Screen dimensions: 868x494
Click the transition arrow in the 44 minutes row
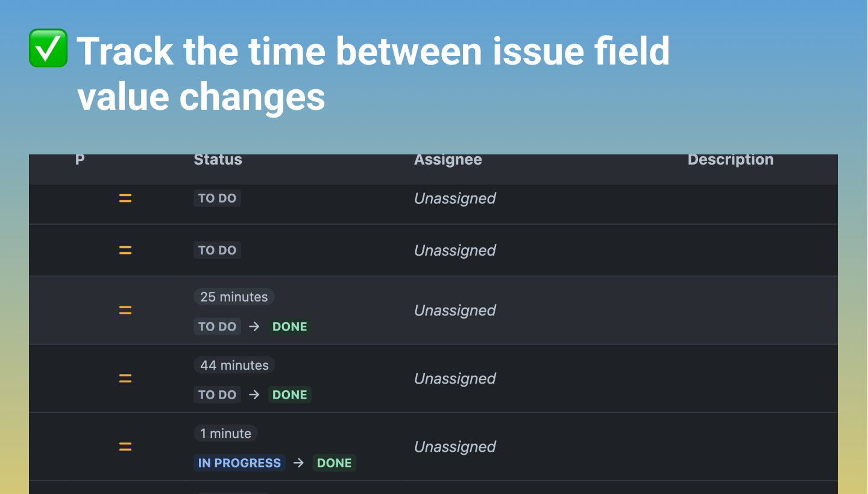254,394
